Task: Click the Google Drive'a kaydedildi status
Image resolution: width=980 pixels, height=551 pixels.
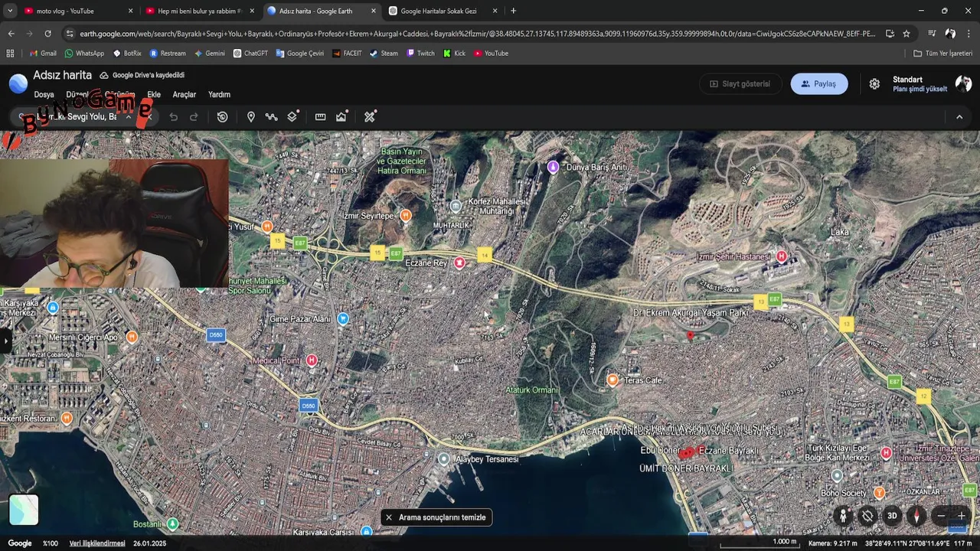Action: 142,76
